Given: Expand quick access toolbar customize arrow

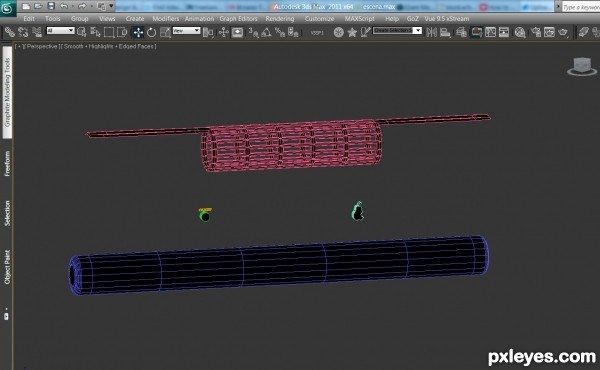Looking at the screenshot, I should [111, 6].
